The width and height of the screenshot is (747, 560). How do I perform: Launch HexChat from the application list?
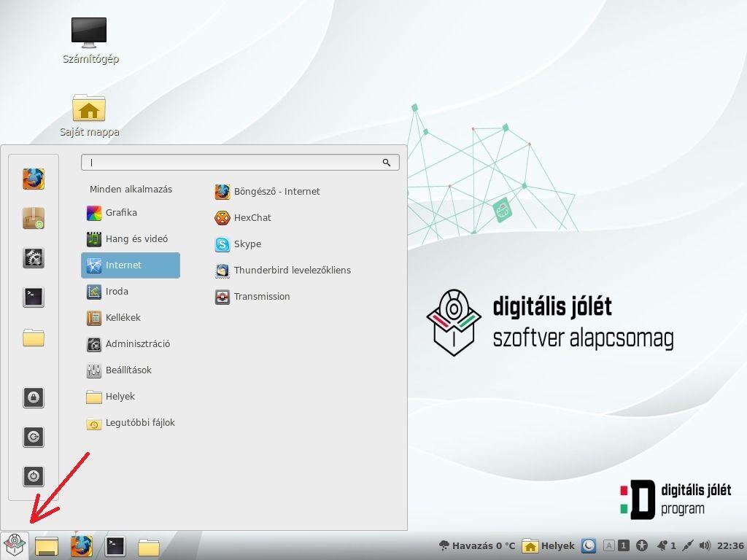[243, 217]
